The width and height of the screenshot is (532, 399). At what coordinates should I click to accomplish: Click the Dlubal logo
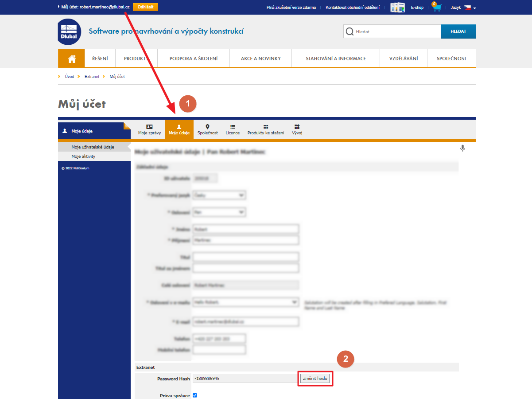pyautogui.click(x=69, y=31)
